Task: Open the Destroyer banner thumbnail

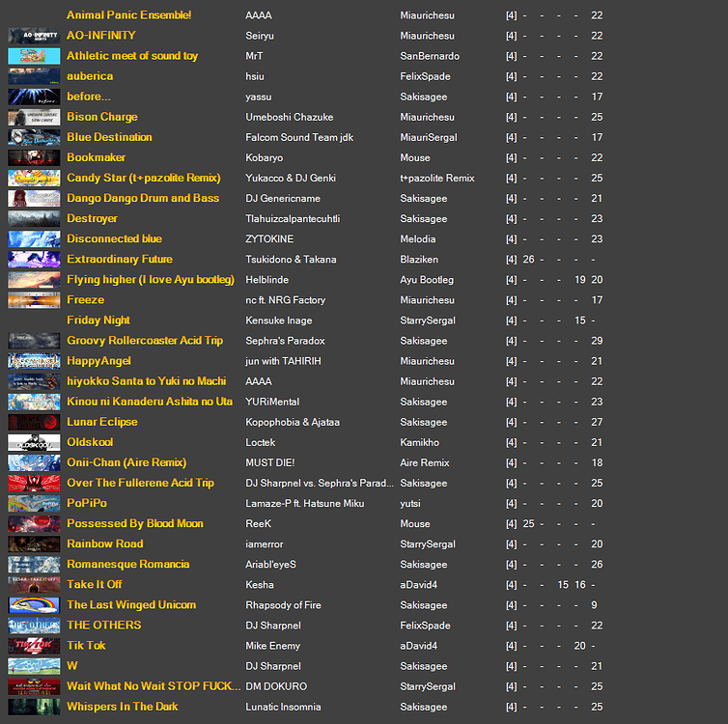Action: tap(34, 218)
